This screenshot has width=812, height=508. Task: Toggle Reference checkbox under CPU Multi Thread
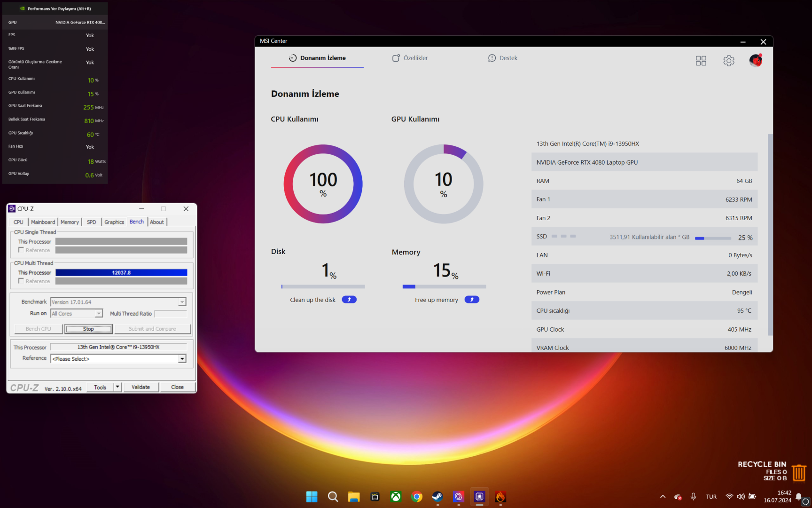tap(21, 281)
